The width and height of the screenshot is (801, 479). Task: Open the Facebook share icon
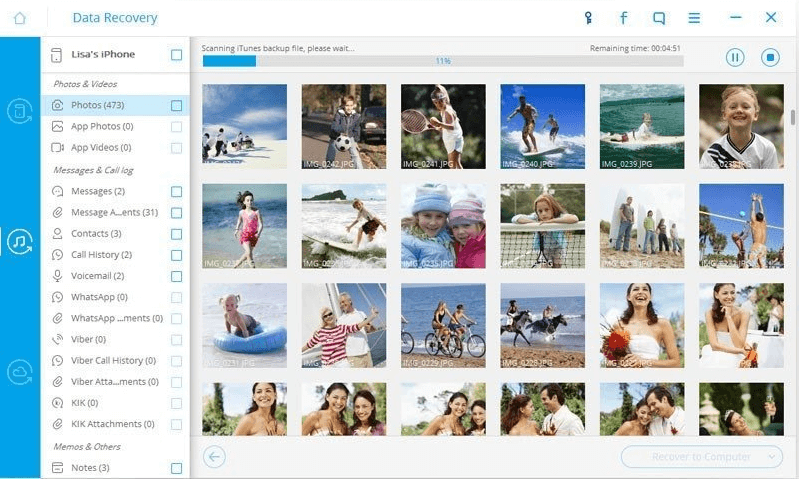(623, 18)
